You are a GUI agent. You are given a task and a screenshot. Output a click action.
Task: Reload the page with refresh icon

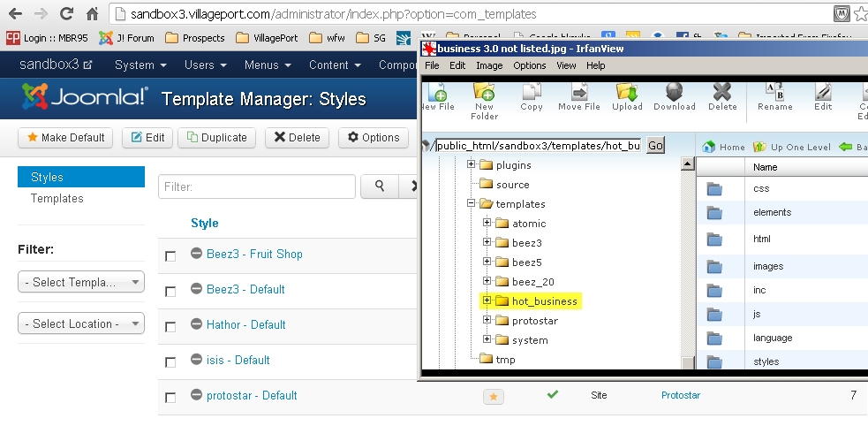tap(66, 13)
